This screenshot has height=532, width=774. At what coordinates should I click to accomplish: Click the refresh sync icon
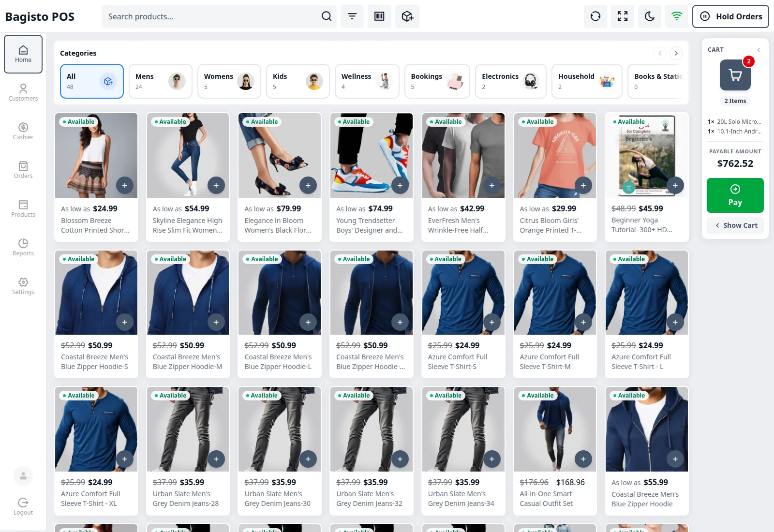[x=595, y=16]
